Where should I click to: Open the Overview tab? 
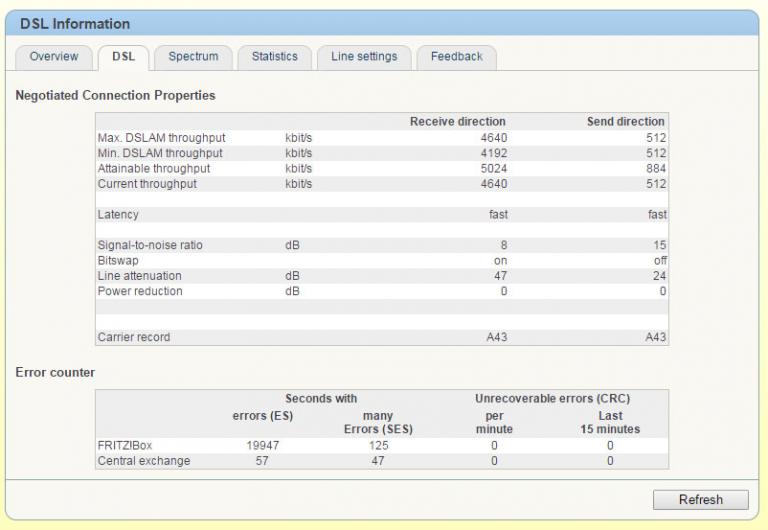[54, 57]
